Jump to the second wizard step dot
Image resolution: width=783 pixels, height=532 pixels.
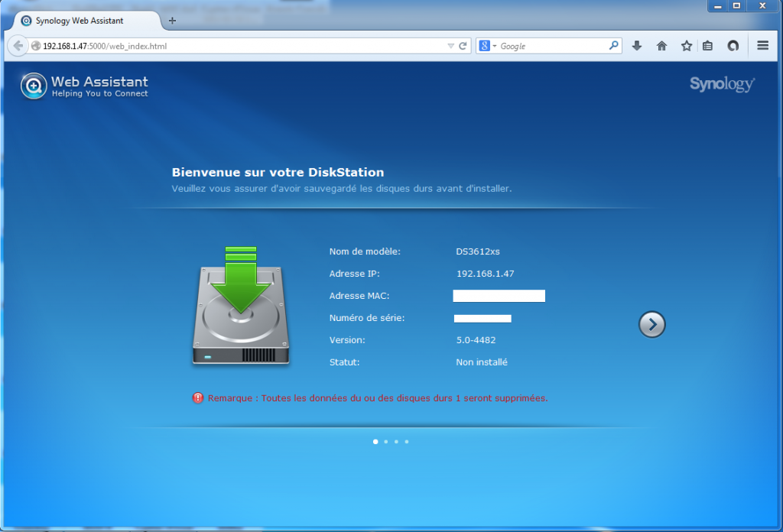[x=386, y=442]
